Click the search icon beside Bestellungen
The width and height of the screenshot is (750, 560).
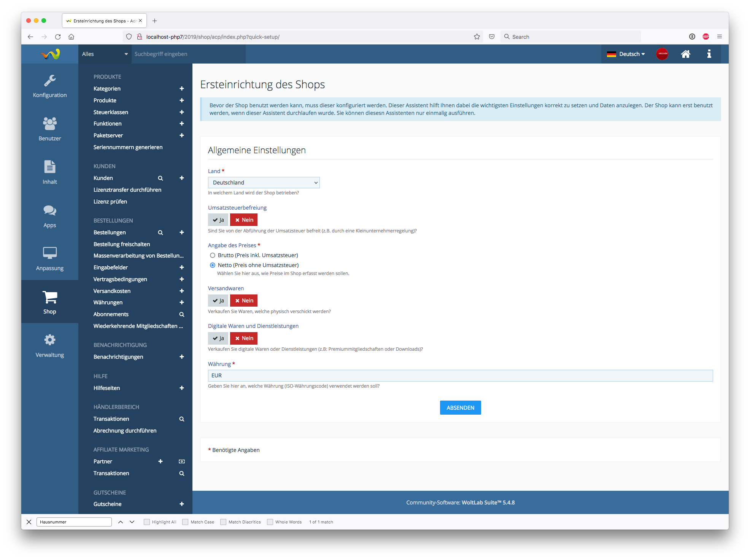[x=160, y=232]
